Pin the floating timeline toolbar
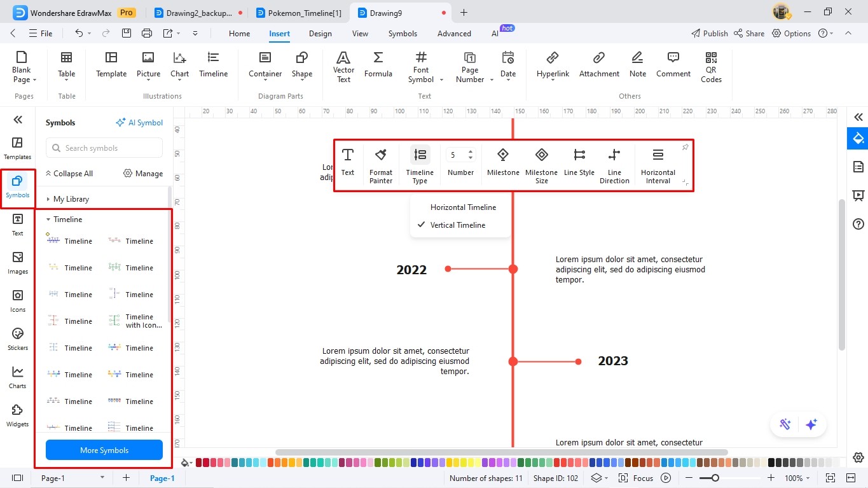Viewport: 868px width, 488px height. [685, 147]
